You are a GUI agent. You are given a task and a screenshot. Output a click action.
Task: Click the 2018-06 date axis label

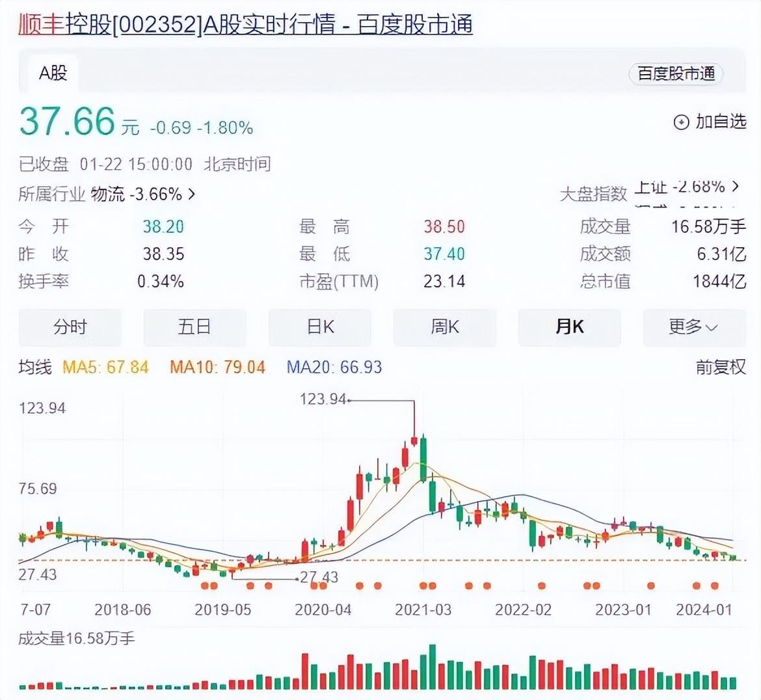123,610
